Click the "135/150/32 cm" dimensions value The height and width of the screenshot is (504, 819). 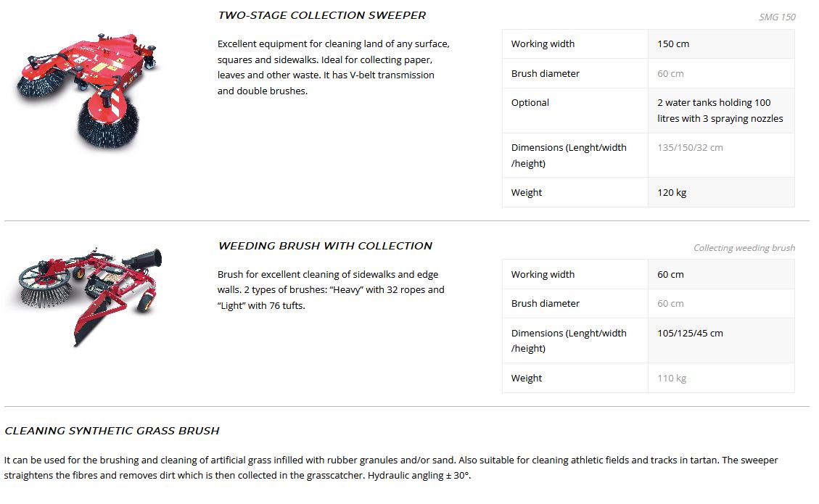tap(690, 148)
